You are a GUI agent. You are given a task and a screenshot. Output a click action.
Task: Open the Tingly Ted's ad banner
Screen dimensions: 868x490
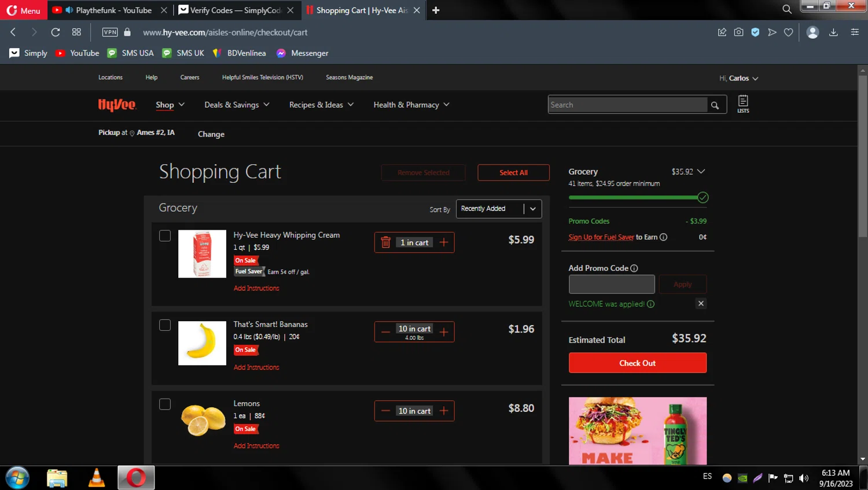pos(638,431)
